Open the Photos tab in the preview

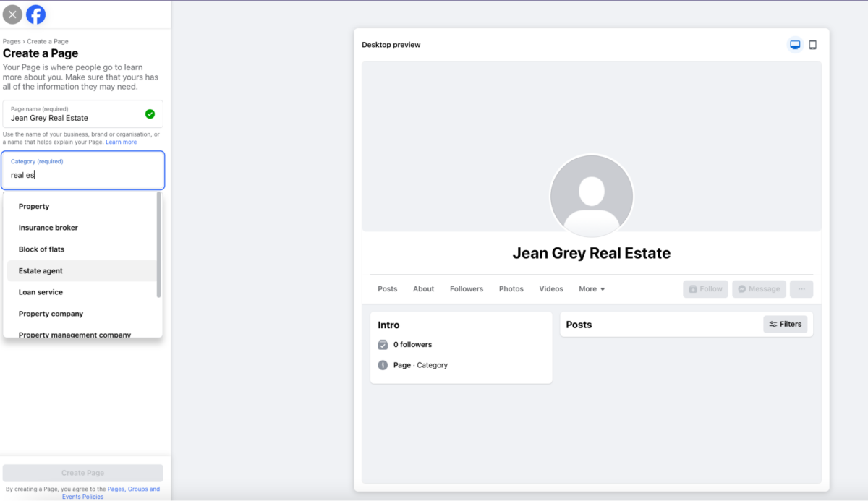coord(511,288)
